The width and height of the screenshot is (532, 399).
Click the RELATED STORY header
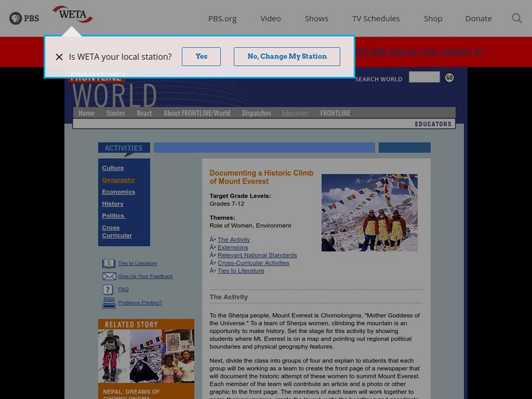tap(131, 325)
